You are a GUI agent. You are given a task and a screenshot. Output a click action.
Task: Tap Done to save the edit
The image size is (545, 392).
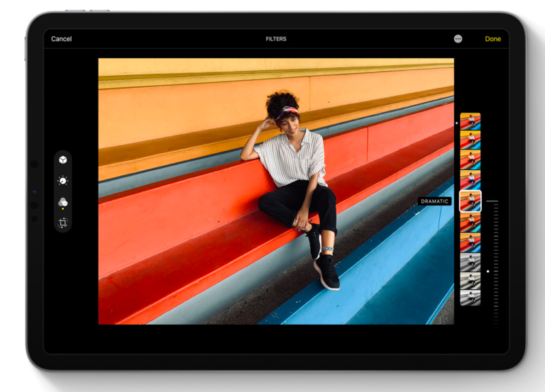[493, 39]
